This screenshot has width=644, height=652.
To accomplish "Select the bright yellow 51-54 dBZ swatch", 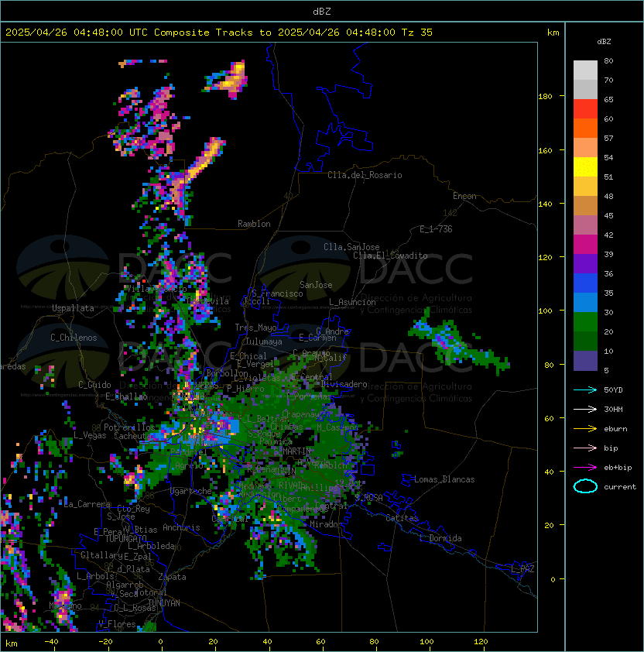I will tap(585, 166).
